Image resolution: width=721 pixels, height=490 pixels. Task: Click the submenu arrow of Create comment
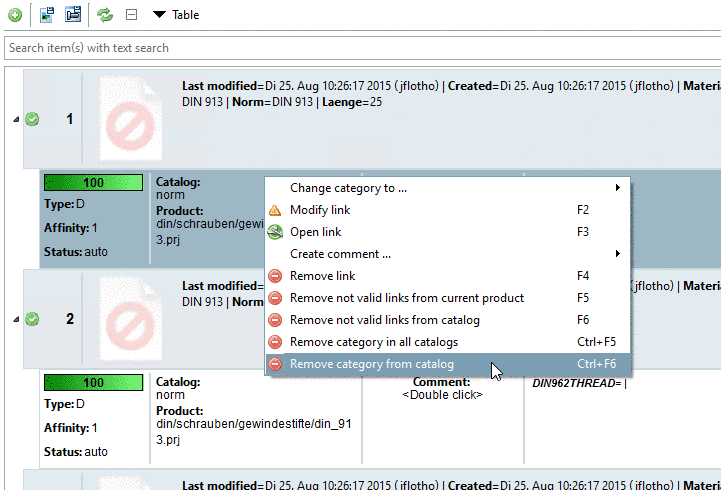pyautogui.click(x=618, y=254)
